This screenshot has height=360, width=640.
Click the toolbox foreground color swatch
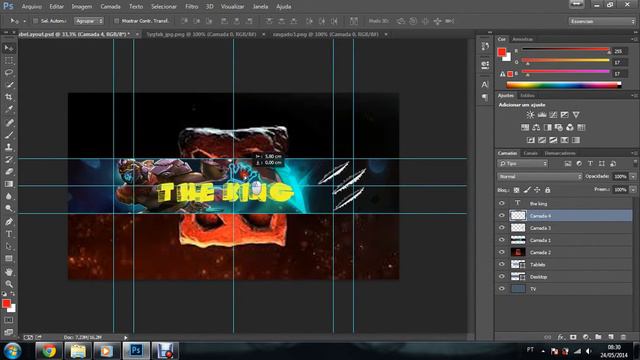click(6, 304)
